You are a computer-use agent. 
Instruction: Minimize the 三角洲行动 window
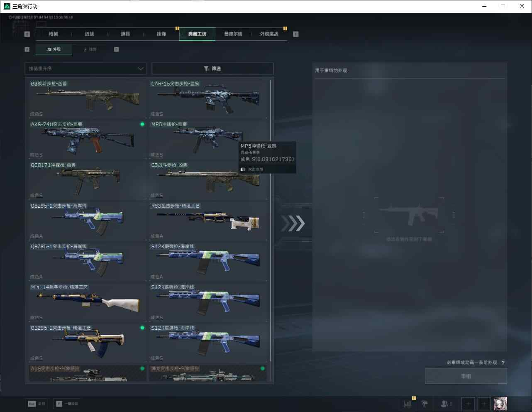484,6
